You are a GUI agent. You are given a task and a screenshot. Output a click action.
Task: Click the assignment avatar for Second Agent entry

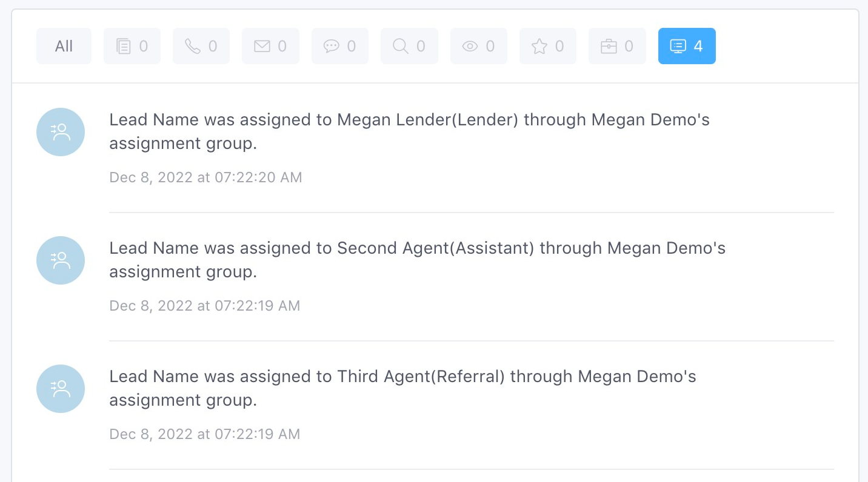[x=61, y=260]
